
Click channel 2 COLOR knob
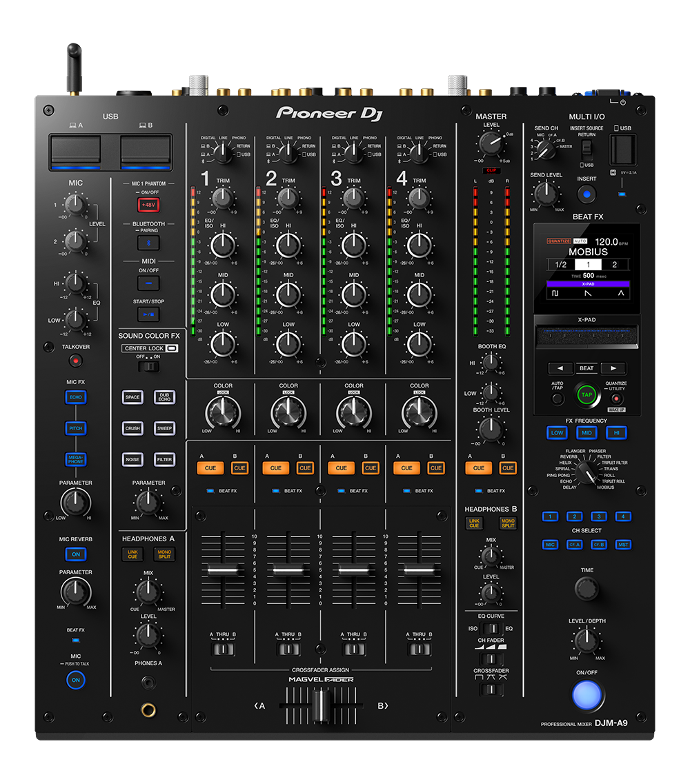pos(288,413)
